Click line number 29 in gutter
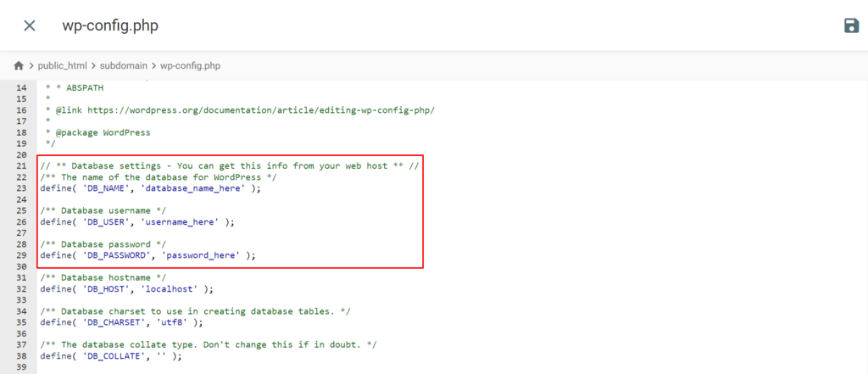The height and width of the screenshot is (374, 868). 21,254
